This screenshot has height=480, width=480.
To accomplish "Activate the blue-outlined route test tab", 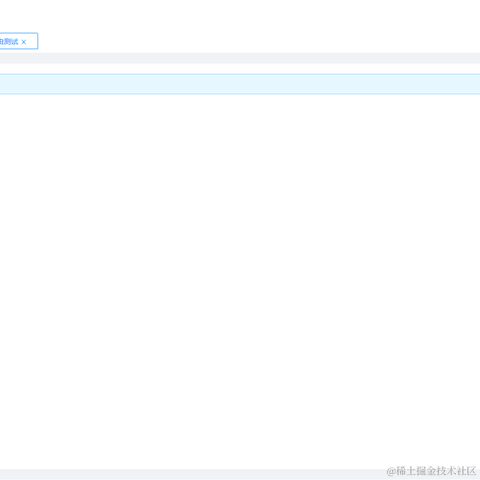I will pos(19,41).
